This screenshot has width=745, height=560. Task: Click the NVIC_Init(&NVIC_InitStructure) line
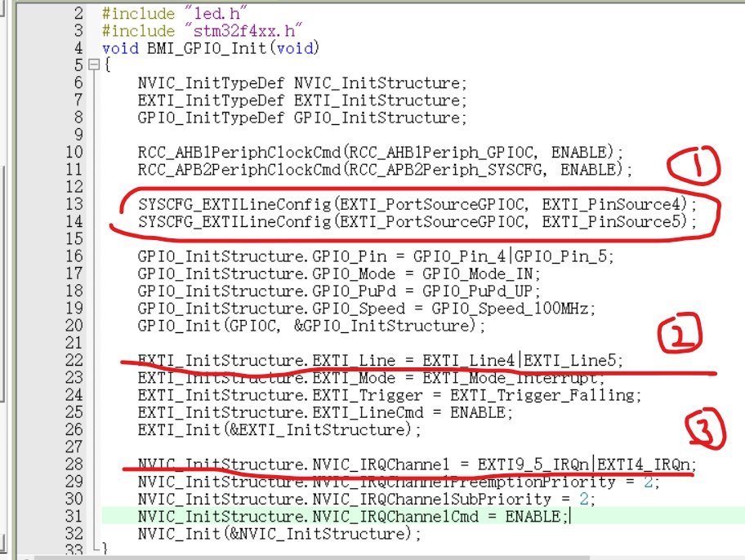tap(279, 533)
